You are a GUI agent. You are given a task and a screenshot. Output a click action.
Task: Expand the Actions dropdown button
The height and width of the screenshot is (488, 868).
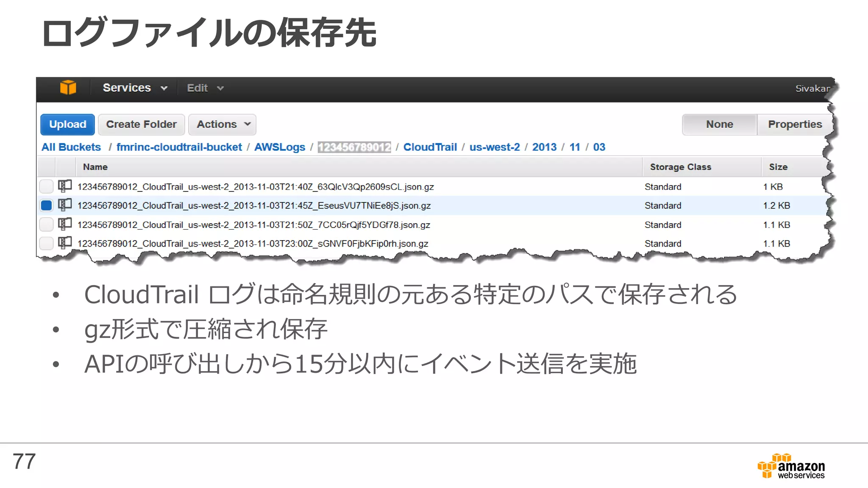pos(222,125)
